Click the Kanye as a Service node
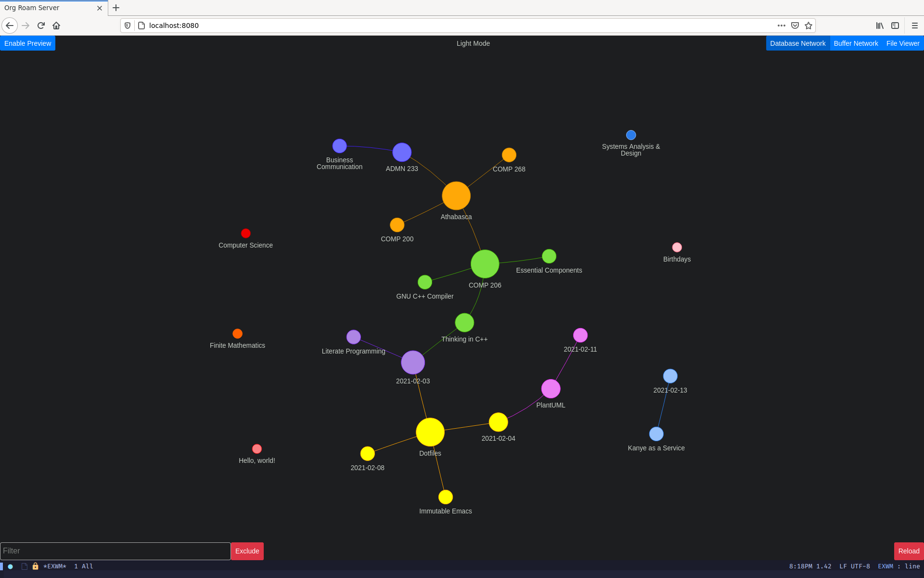 [x=655, y=434]
